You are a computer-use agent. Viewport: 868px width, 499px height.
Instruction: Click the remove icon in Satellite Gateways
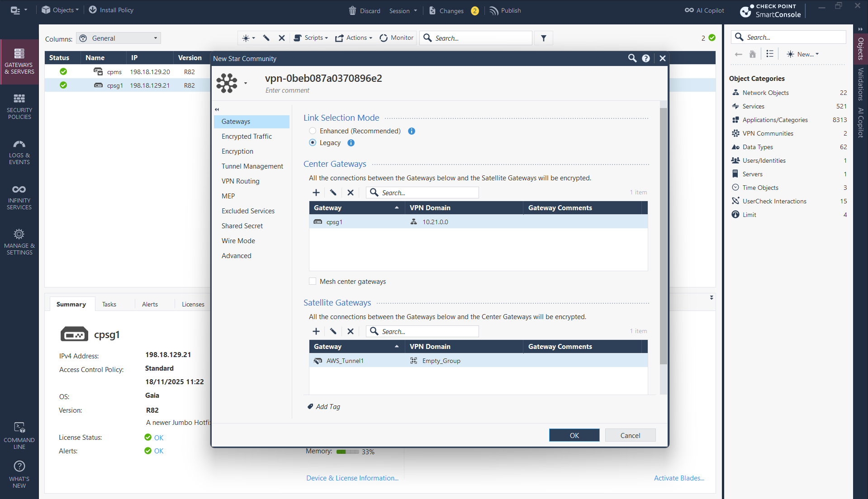pos(351,331)
